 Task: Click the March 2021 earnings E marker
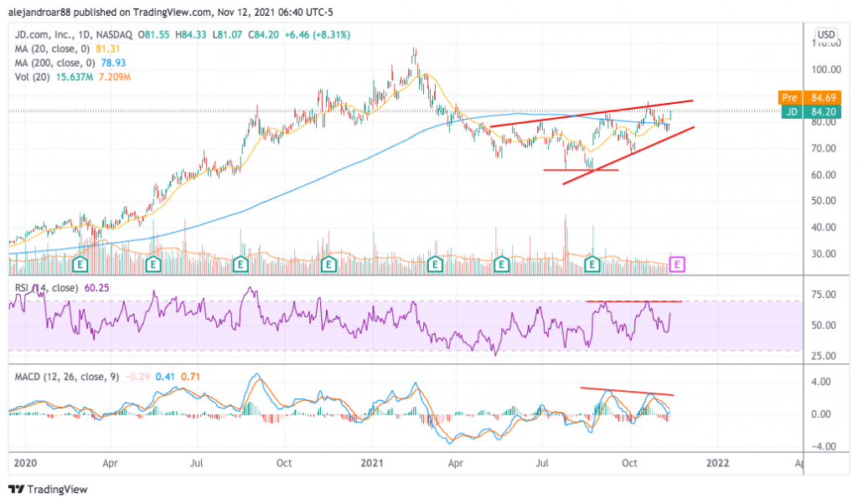pyautogui.click(x=435, y=265)
